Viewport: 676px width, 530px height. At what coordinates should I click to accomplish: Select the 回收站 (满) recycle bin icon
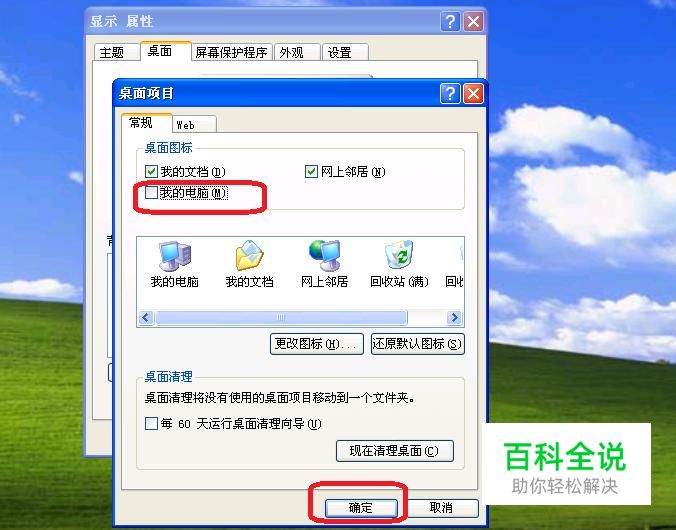tap(399, 255)
